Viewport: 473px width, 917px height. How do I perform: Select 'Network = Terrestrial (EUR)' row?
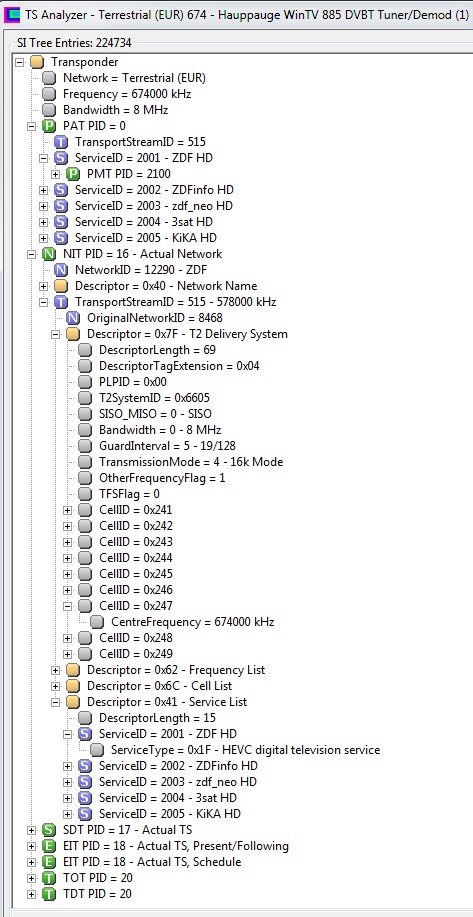click(x=134, y=78)
